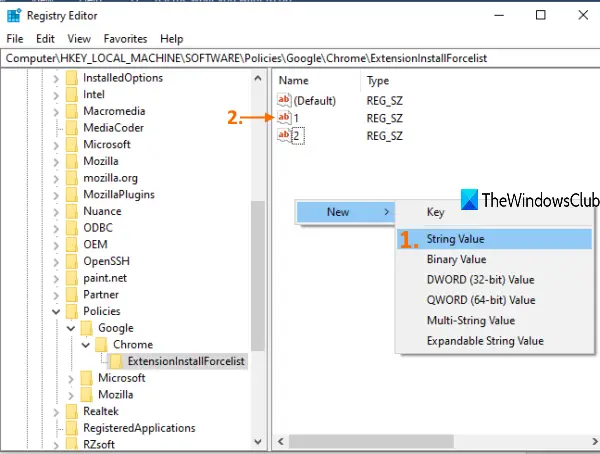Click the ODBC folder icon
The width and height of the screenshot is (600, 454).
coord(72,228)
